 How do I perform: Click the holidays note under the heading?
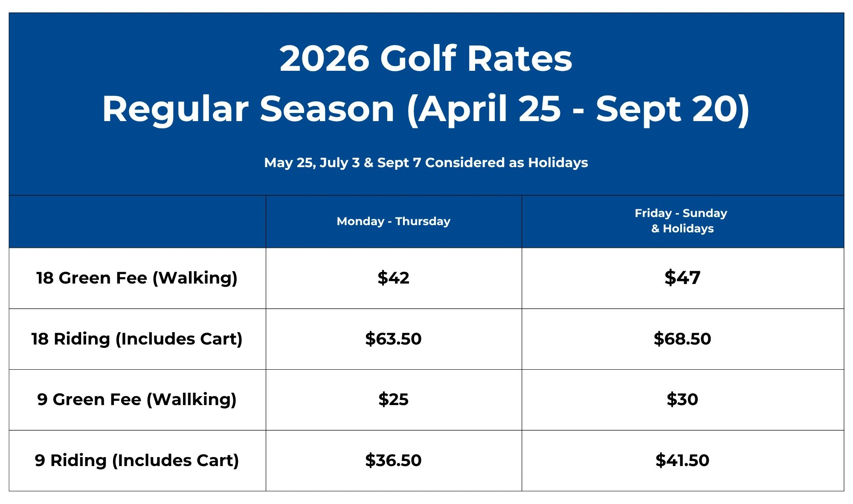click(x=426, y=162)
